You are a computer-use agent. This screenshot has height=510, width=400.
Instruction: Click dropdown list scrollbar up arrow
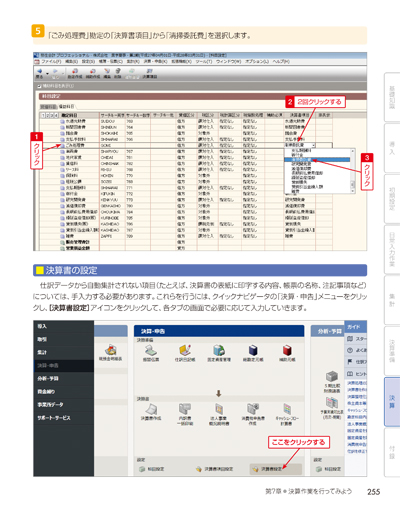pos(352,151)
